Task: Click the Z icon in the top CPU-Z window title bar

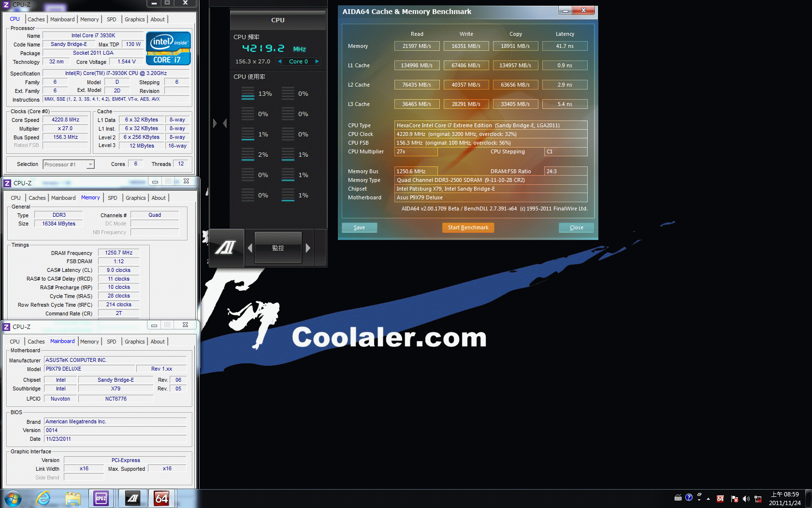Action: point(7,4)
